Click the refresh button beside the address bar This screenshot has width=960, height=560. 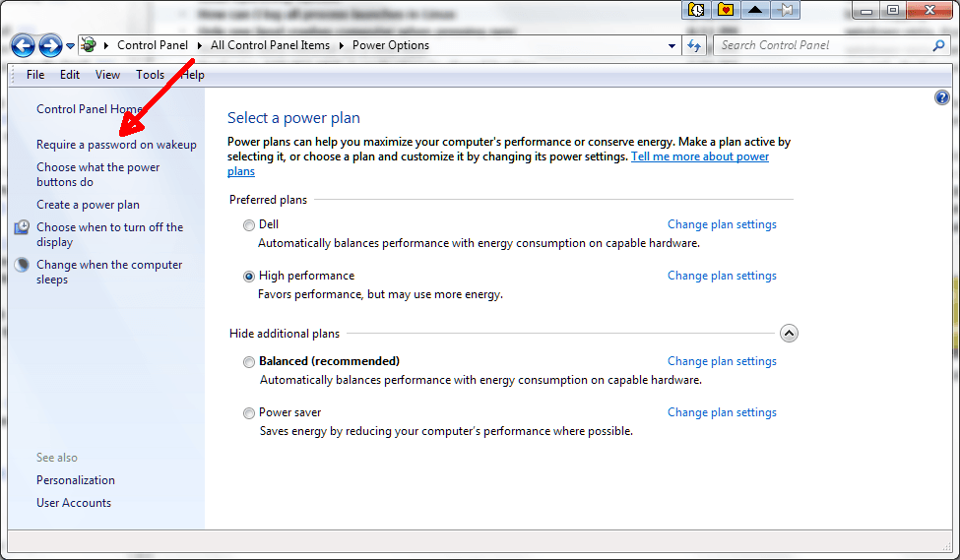695,45
